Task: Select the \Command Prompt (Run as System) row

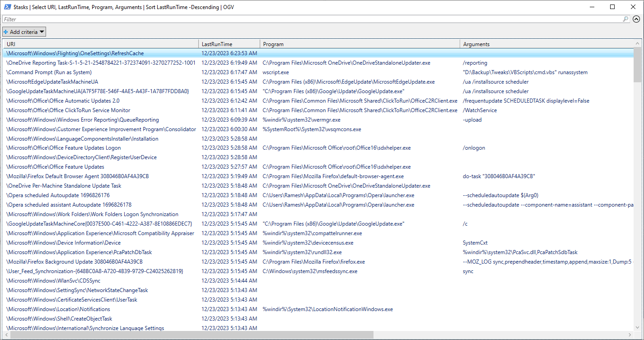Action: point(318,72)
